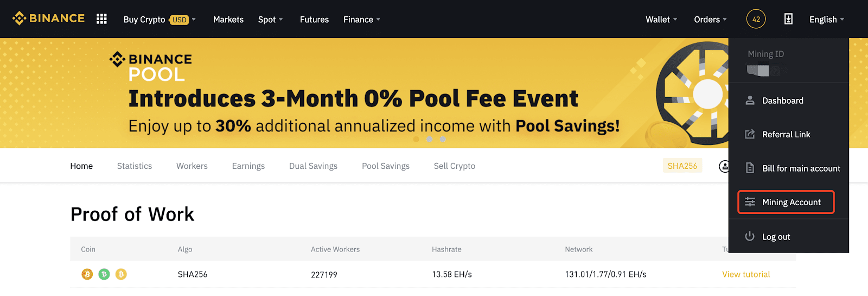Open the English language selector
This screenshot has height=296, width=868.
(827, 20)
